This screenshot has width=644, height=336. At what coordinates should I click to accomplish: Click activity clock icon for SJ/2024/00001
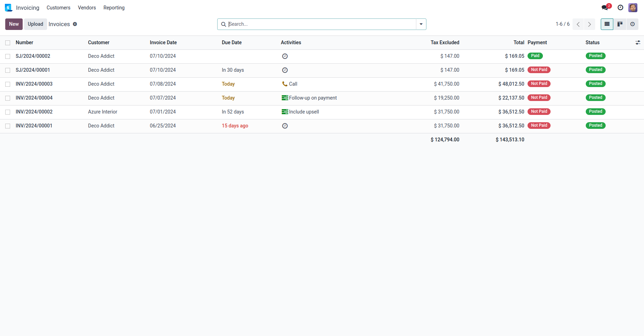tap(285, 70)
